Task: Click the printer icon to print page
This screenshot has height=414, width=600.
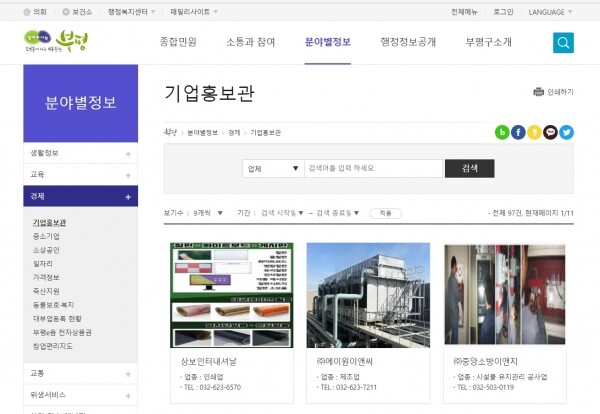Action: click(x=538, y=92)
